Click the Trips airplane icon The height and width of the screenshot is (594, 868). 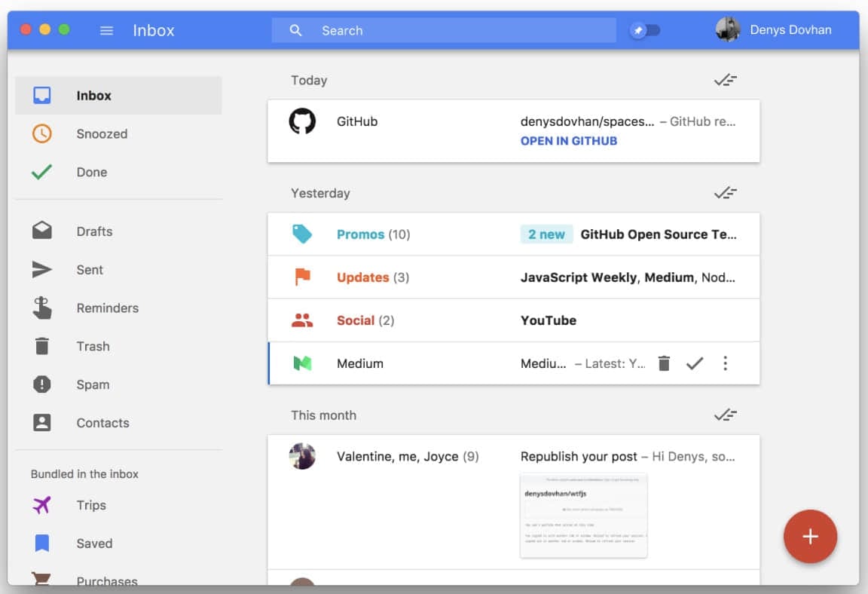[42, 505]
